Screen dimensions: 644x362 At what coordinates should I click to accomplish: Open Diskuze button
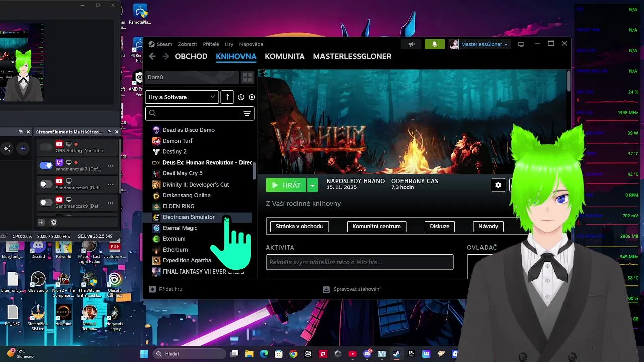pos(440,226)
